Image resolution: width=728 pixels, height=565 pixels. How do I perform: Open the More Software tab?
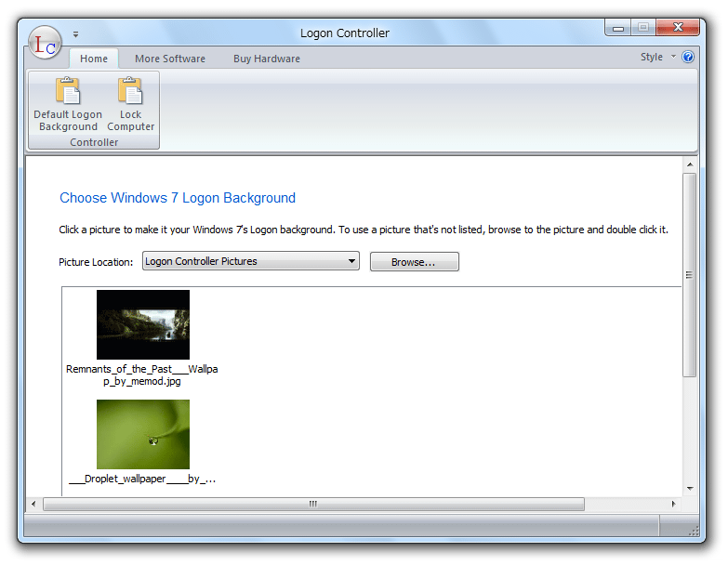tap(170, 59)
